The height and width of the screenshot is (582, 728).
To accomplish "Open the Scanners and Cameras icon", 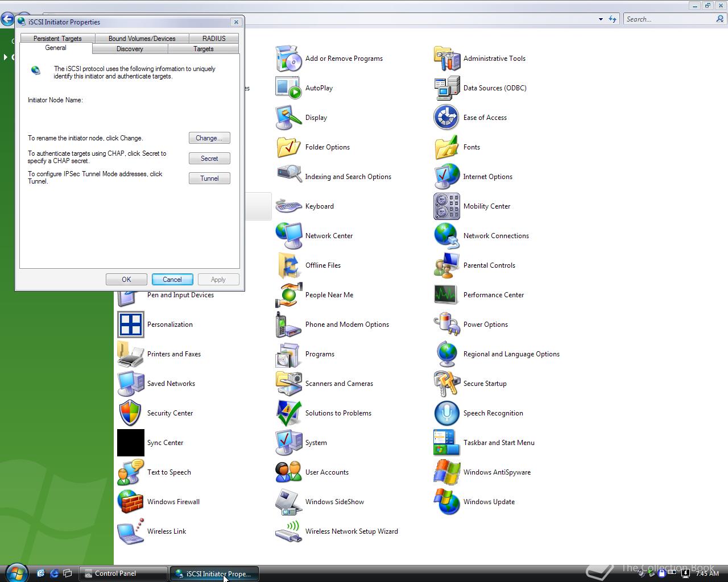I will point(289,384).
